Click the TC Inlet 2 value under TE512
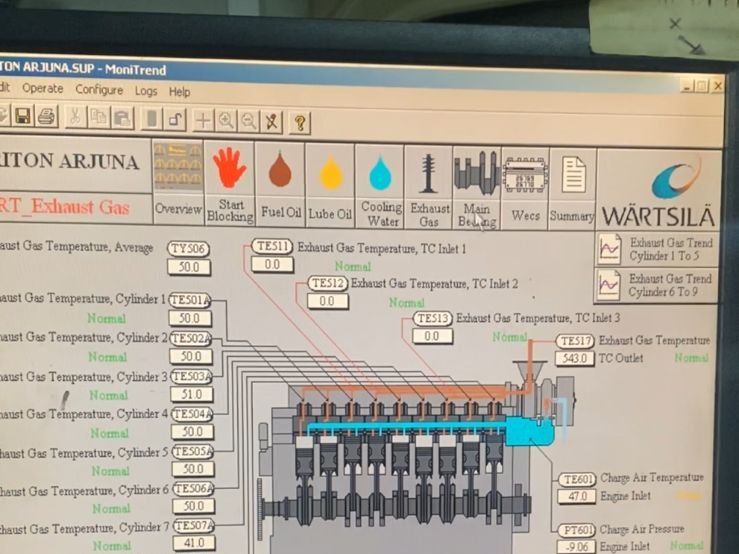Screen dimensions: 739x554 tap(328, 301)
